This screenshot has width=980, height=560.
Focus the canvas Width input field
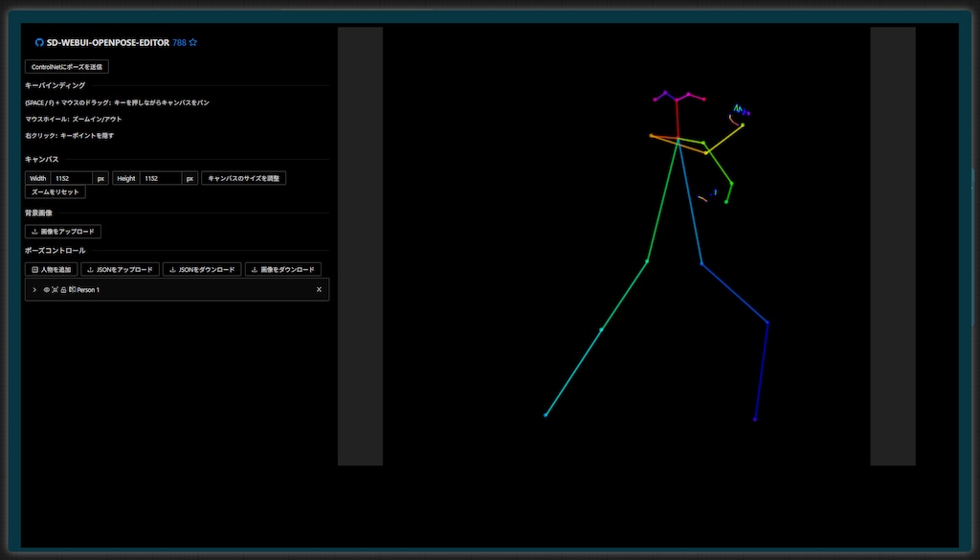pos(72,178)
